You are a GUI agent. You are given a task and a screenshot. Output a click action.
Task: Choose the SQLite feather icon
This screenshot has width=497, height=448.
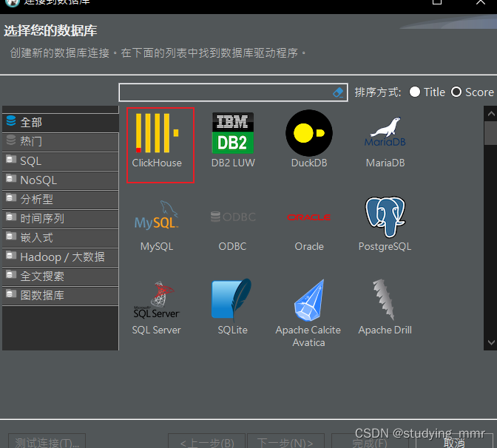click(233, 307)
